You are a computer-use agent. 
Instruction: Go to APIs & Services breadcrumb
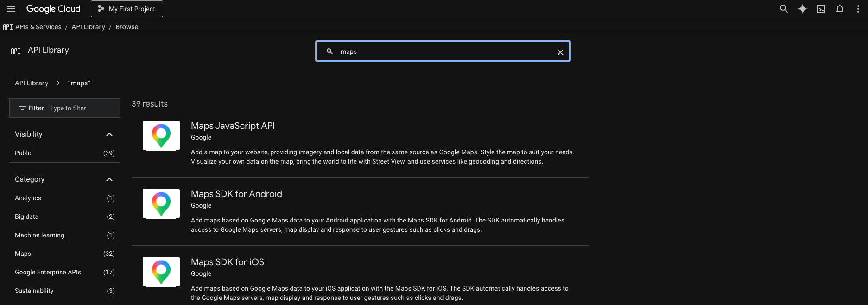pos(38,27)
